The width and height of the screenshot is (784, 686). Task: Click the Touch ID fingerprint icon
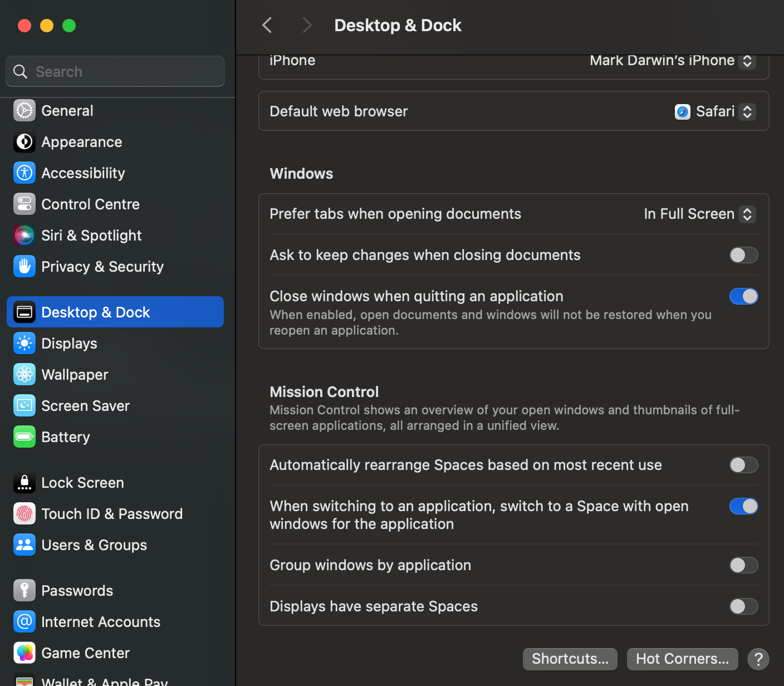point(24,514)
